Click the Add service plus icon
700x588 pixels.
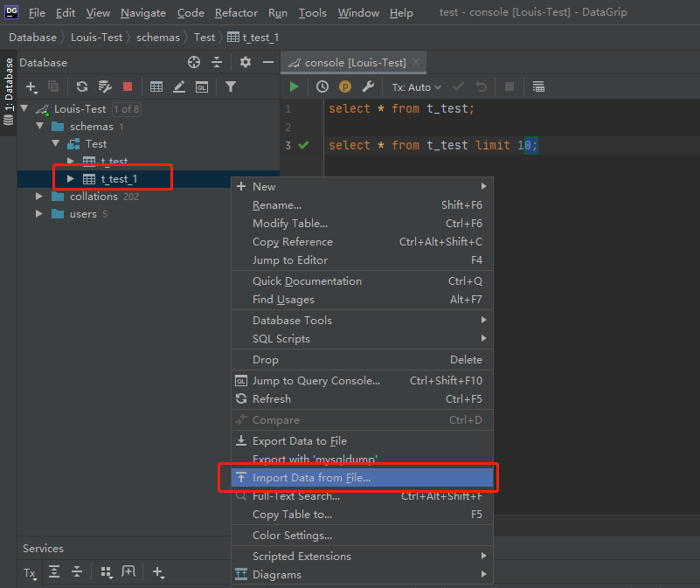158,572
